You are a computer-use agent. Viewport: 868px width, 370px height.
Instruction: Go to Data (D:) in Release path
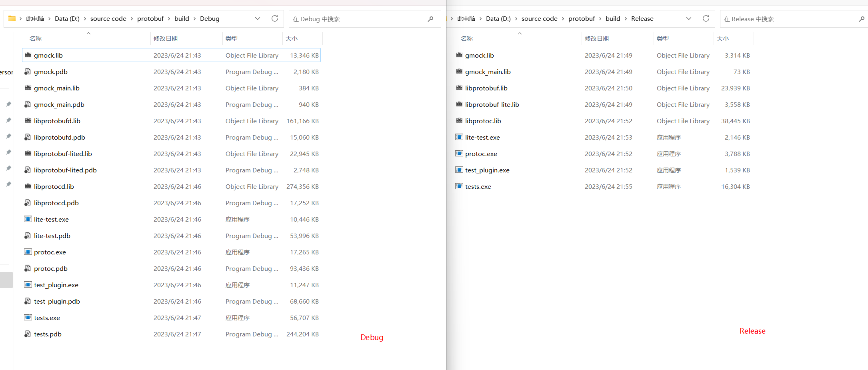[498, 18]
